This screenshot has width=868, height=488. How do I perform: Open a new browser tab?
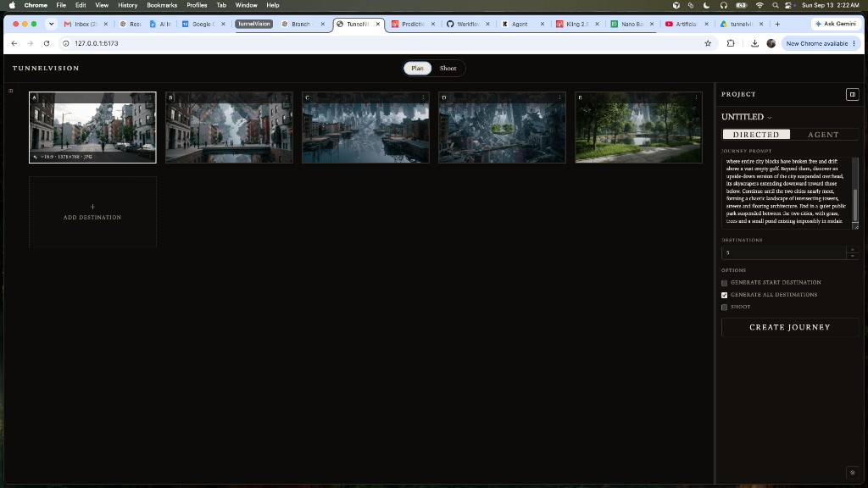777,24
